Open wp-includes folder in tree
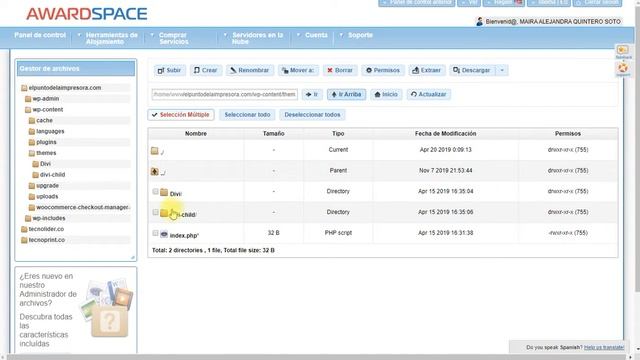Viewport: 640px width, 360px height. click(49, 218)
